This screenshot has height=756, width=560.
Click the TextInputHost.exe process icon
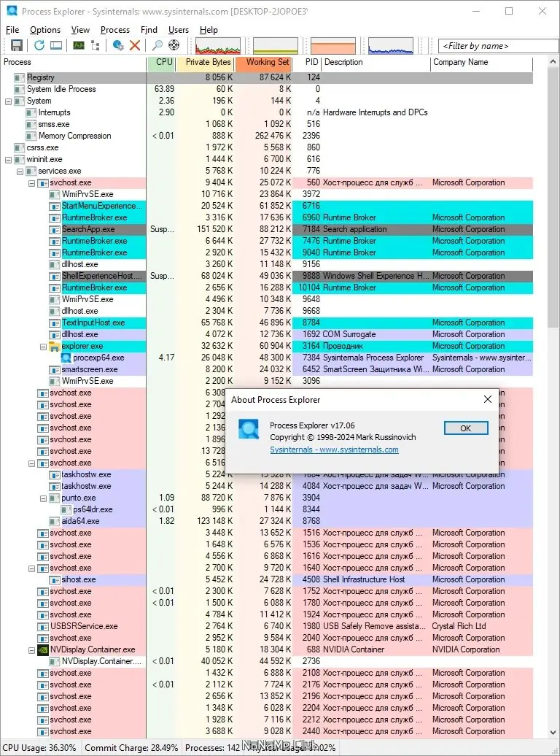click(55, 323)
